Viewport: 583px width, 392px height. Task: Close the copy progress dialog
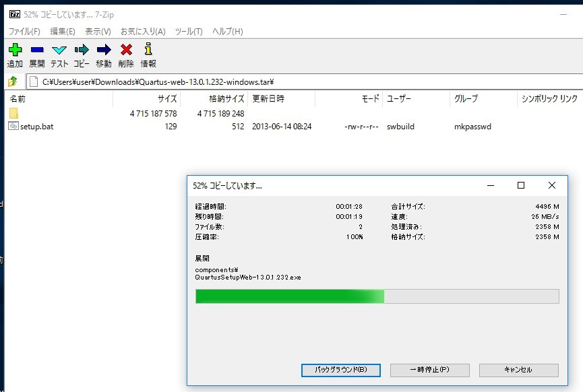[552, 185]
